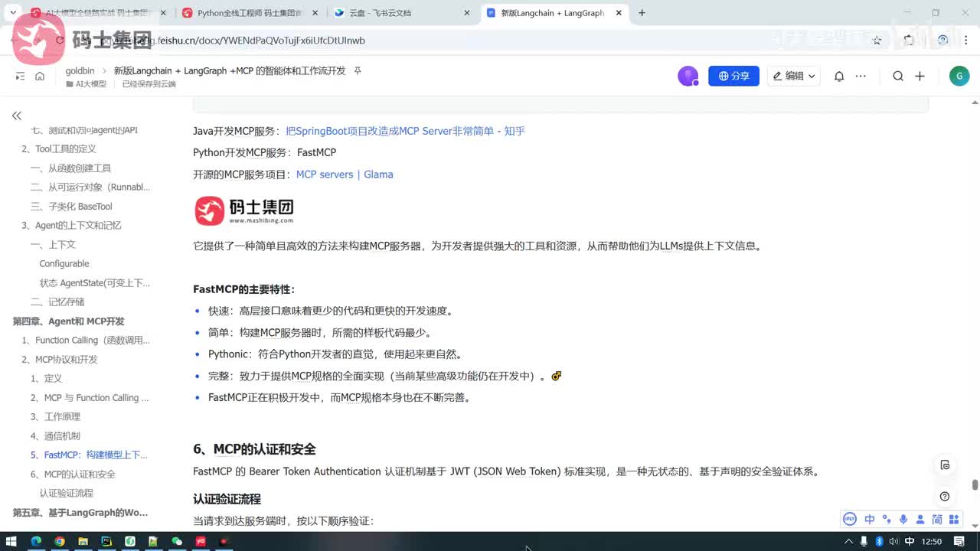Go to outline item 一、从函数创建工具
This screenshot has height=551, width=980.
point(70,168)
